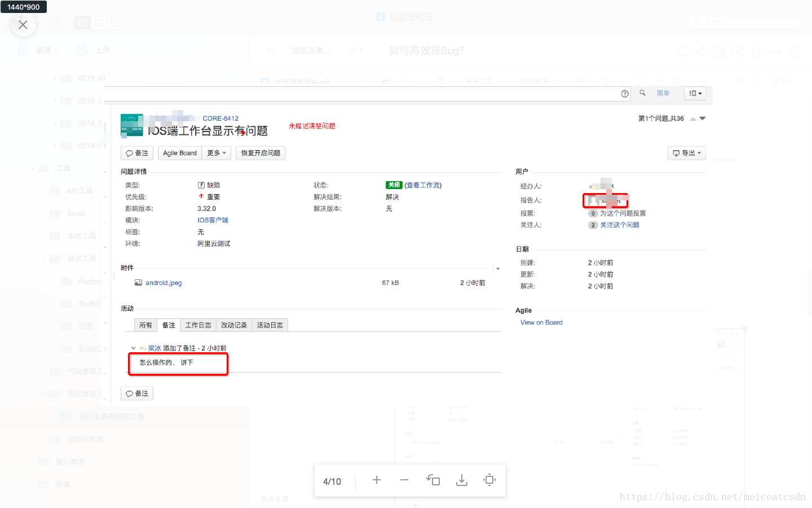Open the CORE-6412 issue link
This screenshot has height=508, width=812.
[220, 119]
